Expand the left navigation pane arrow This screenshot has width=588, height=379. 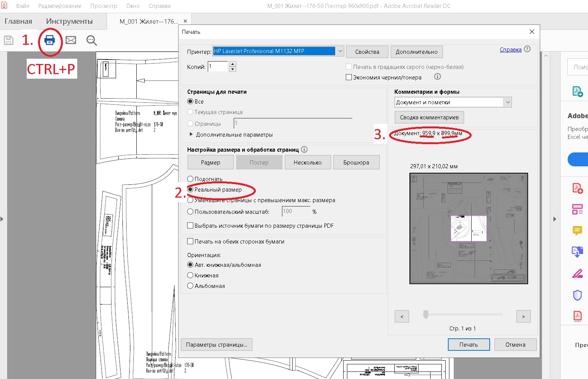2,219
